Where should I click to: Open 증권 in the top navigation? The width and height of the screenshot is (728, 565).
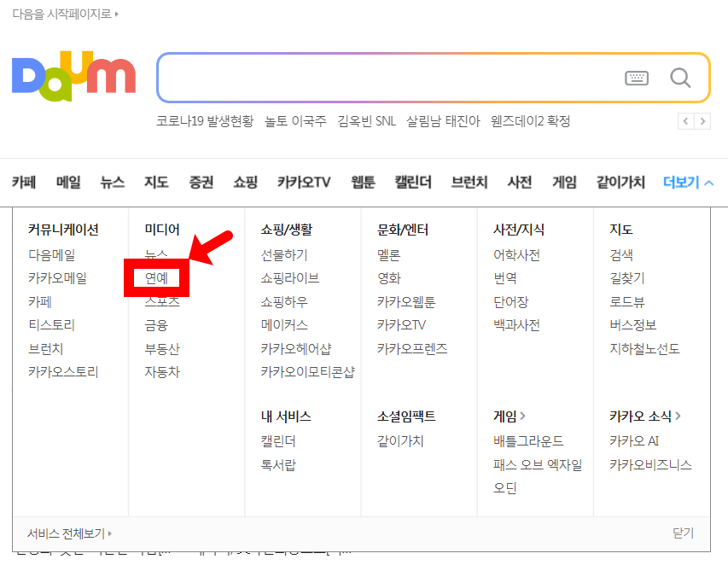pos(201,183)
